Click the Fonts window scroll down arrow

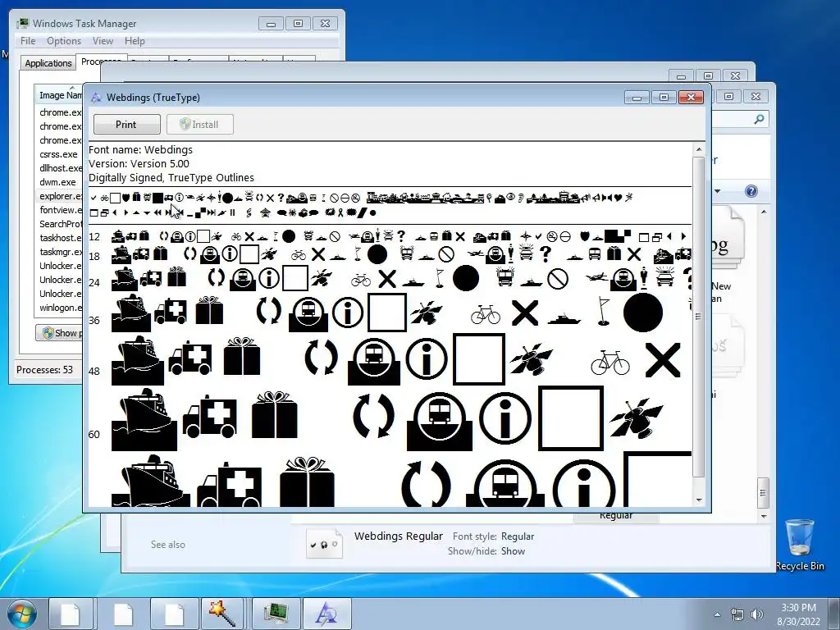tap(764, 517)
